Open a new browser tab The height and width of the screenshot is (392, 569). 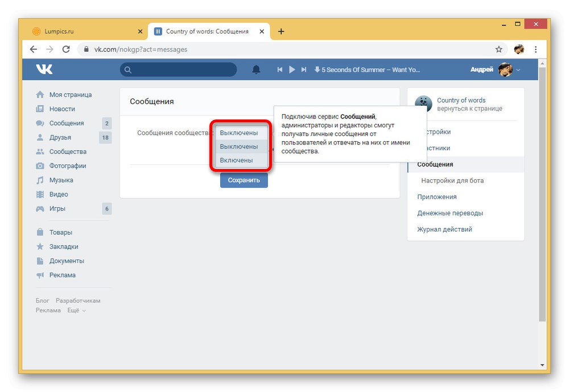pyautogui.click(x=281, y=32)
